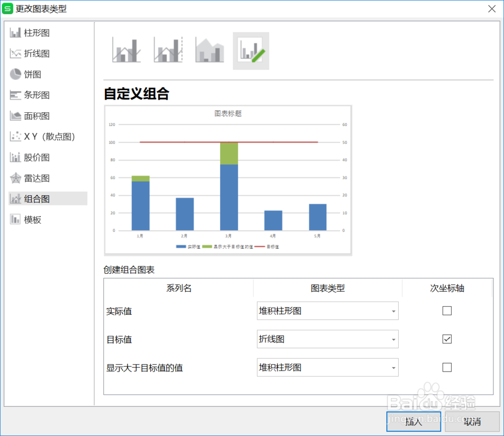Screen dimensions: 504x436
Task: Click the 柱形图 column chart icon
Action: (x=16, y=33)
